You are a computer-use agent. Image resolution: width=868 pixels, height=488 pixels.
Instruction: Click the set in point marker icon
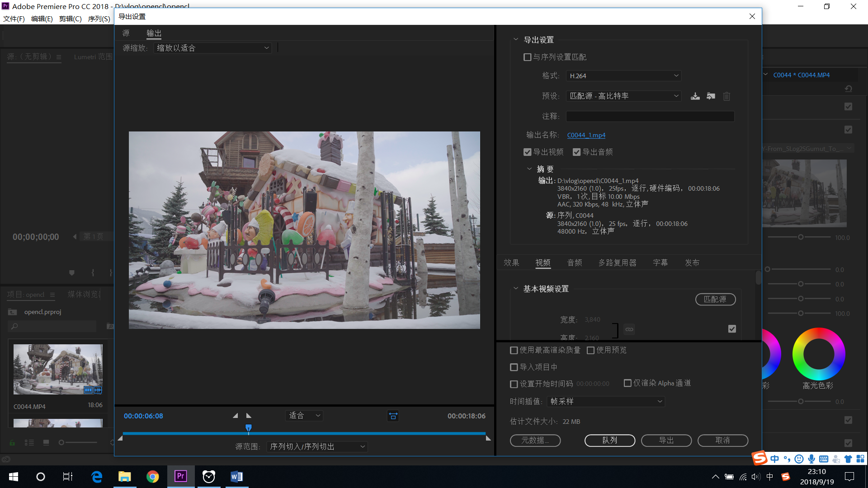point(235,416)
